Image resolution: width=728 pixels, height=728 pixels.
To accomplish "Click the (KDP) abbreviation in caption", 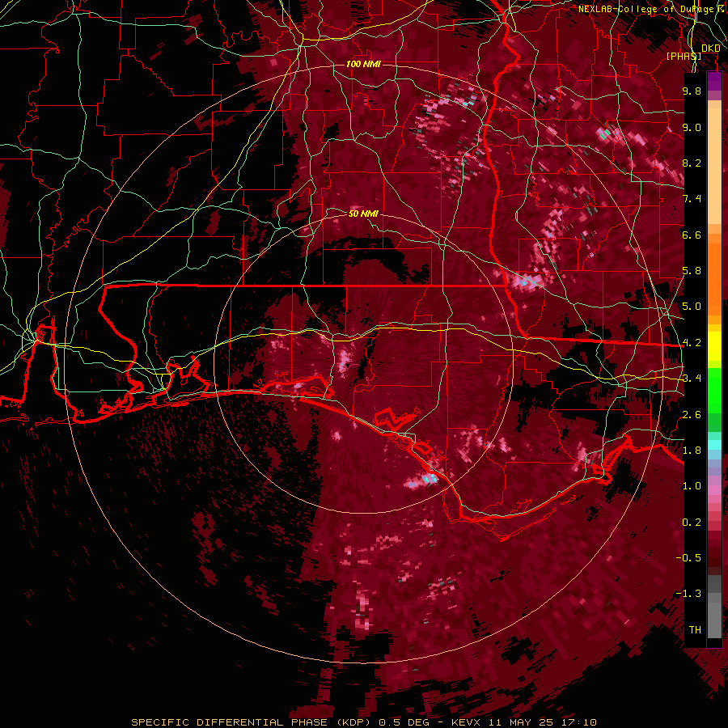I will (x=353, y=722).
